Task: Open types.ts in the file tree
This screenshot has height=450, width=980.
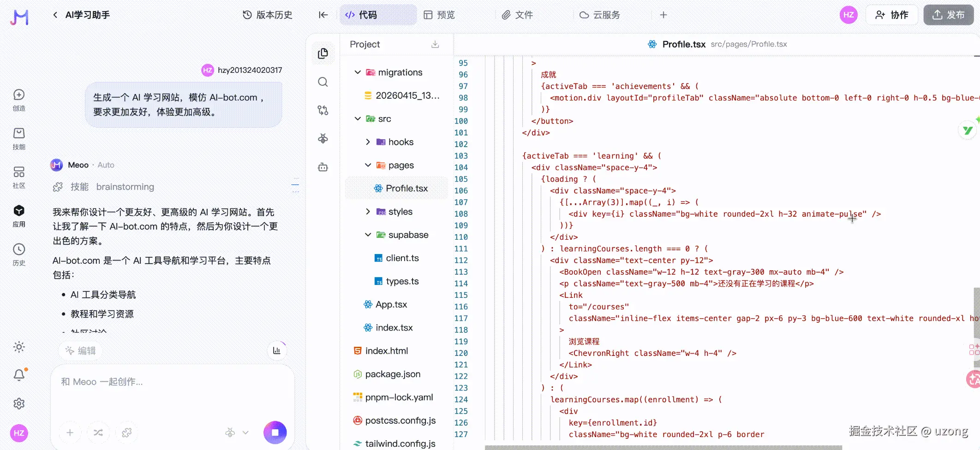Action: 397,281
